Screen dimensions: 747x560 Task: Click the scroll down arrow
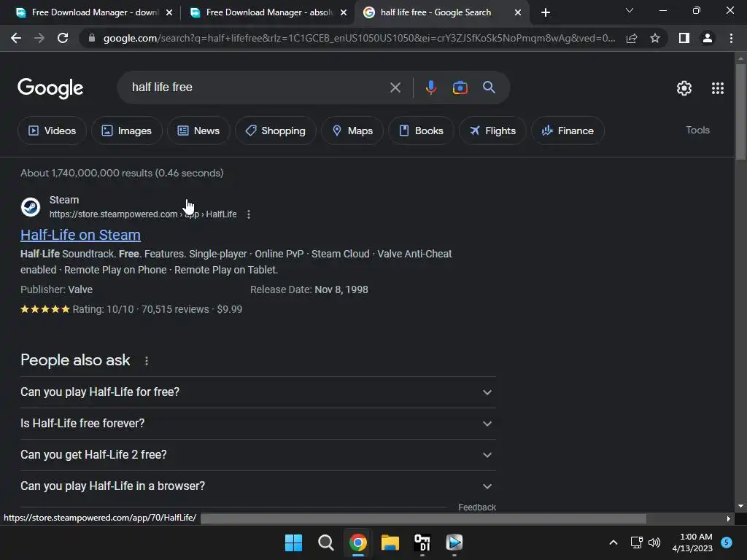click(740, 506)
